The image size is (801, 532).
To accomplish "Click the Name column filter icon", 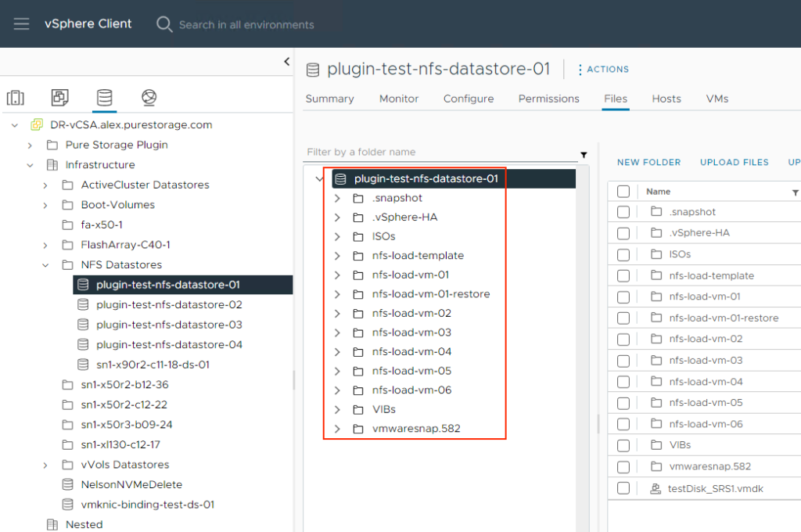I will pyautogui.click(x=796, y=192).
